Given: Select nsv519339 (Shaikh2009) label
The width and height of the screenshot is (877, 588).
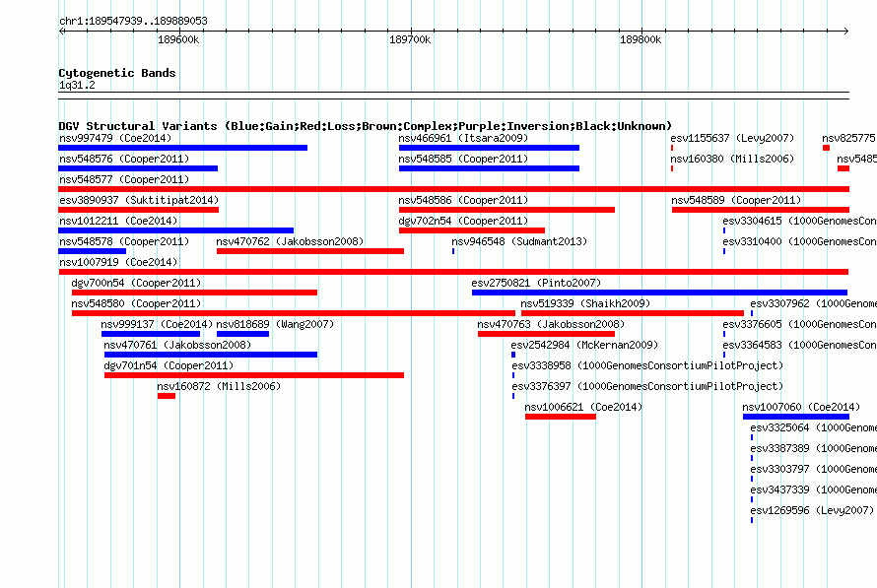Looking at the screenshot, I should 585,303.
